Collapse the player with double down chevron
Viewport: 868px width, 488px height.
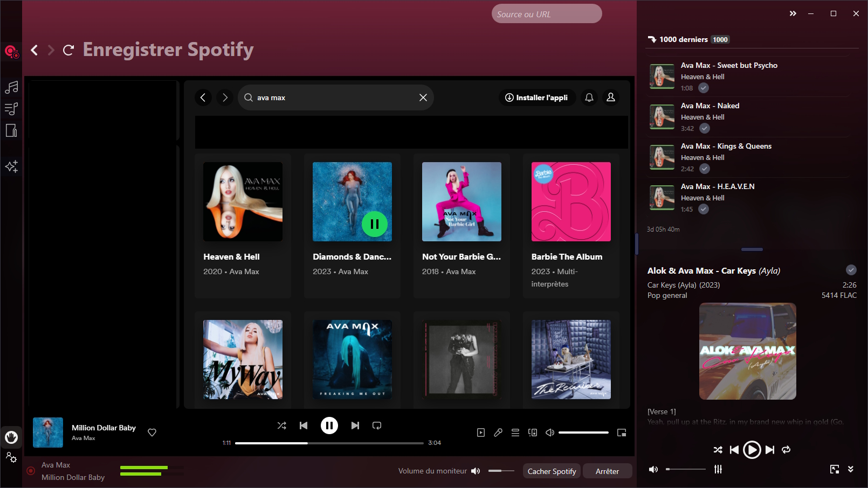click(x=851, y=469)
